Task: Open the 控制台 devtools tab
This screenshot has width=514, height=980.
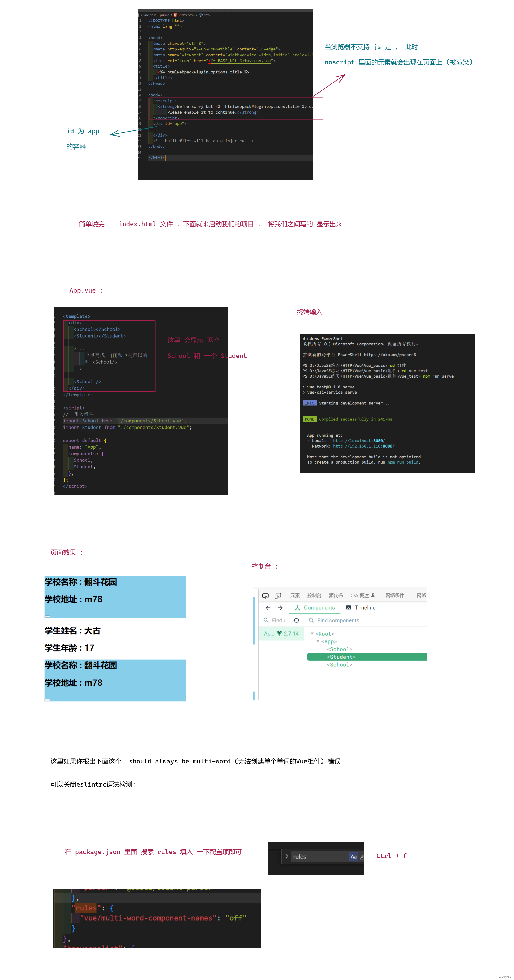Action: click(314, 595)
